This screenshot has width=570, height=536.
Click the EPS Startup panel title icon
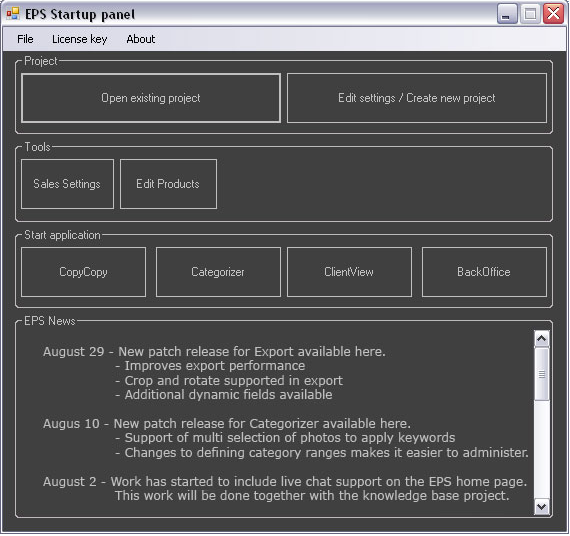(x=13, y=14)
